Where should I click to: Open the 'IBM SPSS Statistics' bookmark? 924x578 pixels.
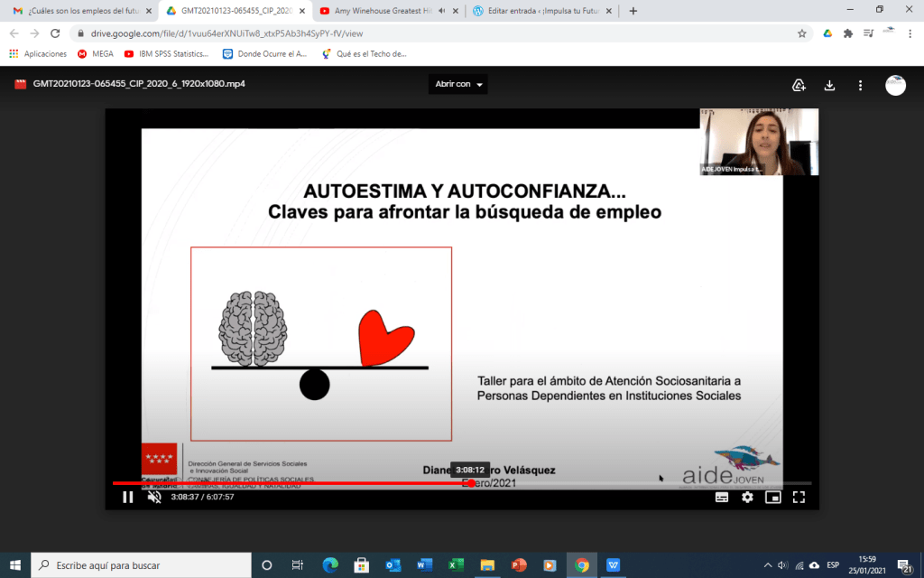point(166,53)
